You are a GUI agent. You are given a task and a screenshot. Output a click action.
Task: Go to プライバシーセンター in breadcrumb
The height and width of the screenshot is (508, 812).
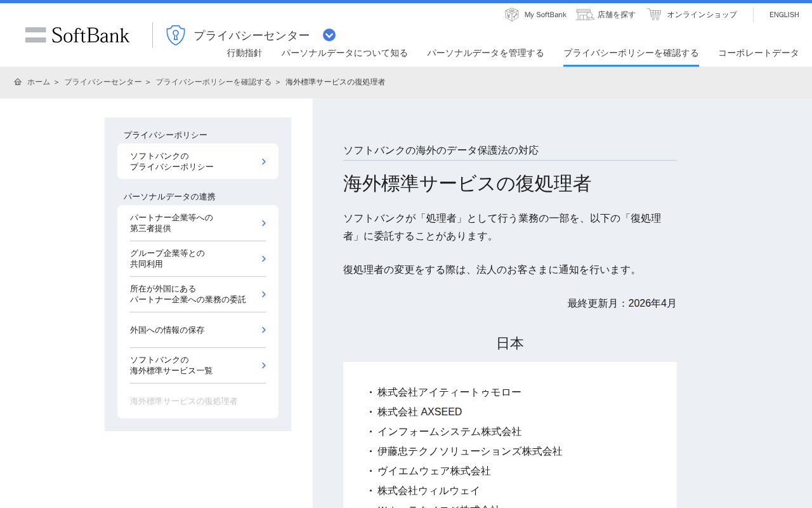pos(103,82)
